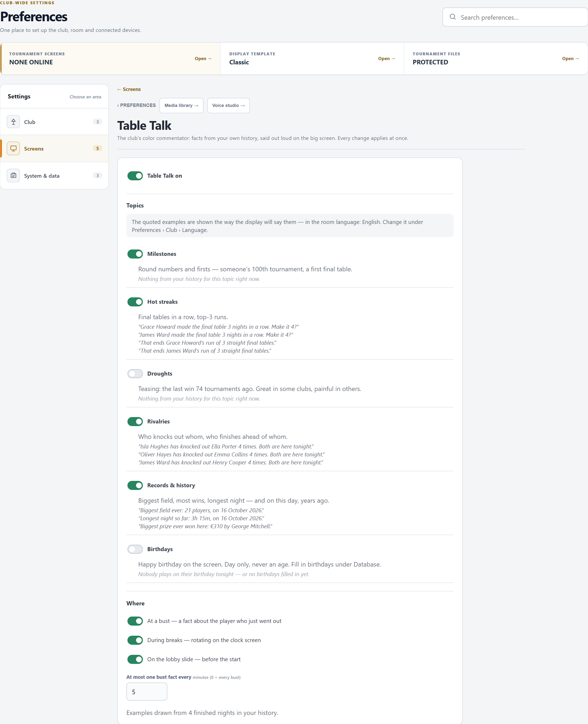
Task: Focus the bust fact minutes field
Action: 147,692
